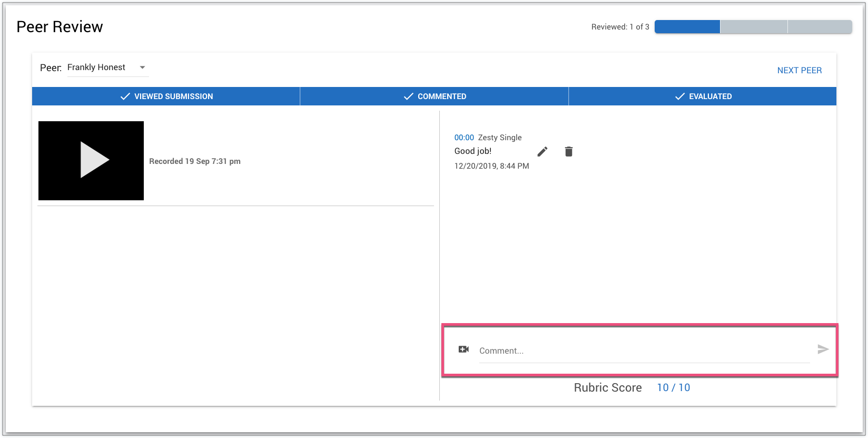Switch to the COMMENTED step
Image resolution: width=868 pixels, height=438 pixels.
(x=435, y=96)
